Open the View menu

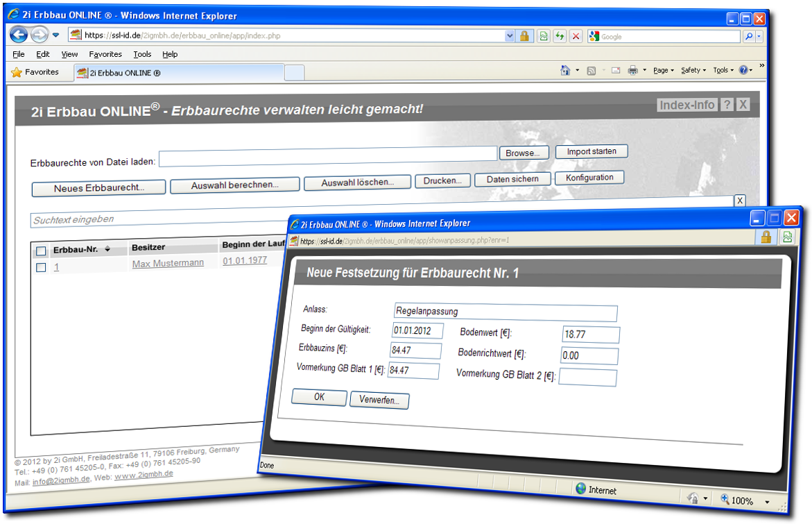click(69, 54)
